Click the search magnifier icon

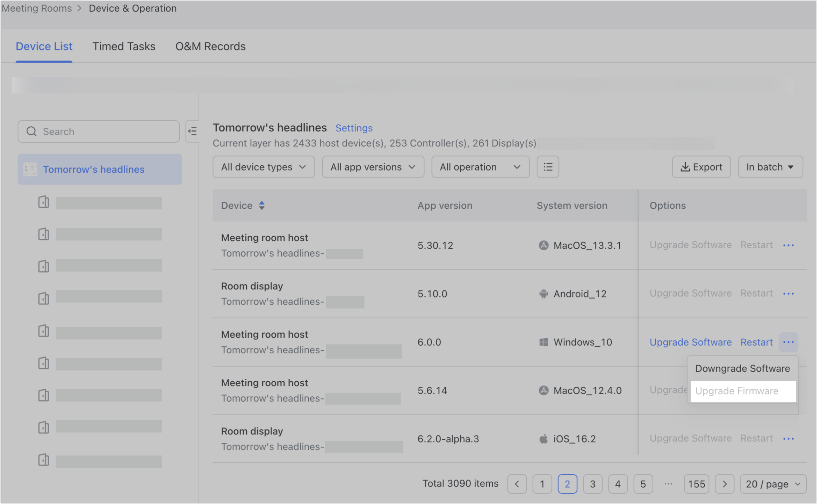31,131
